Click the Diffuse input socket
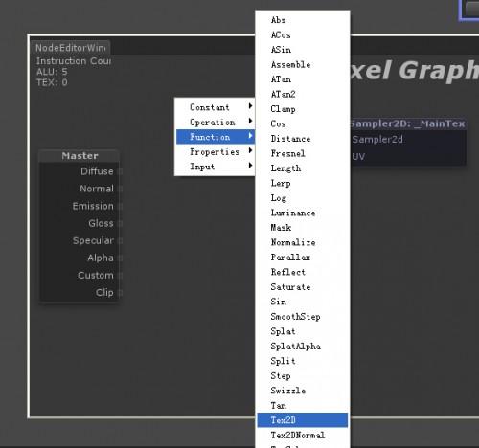 [120, 171]
